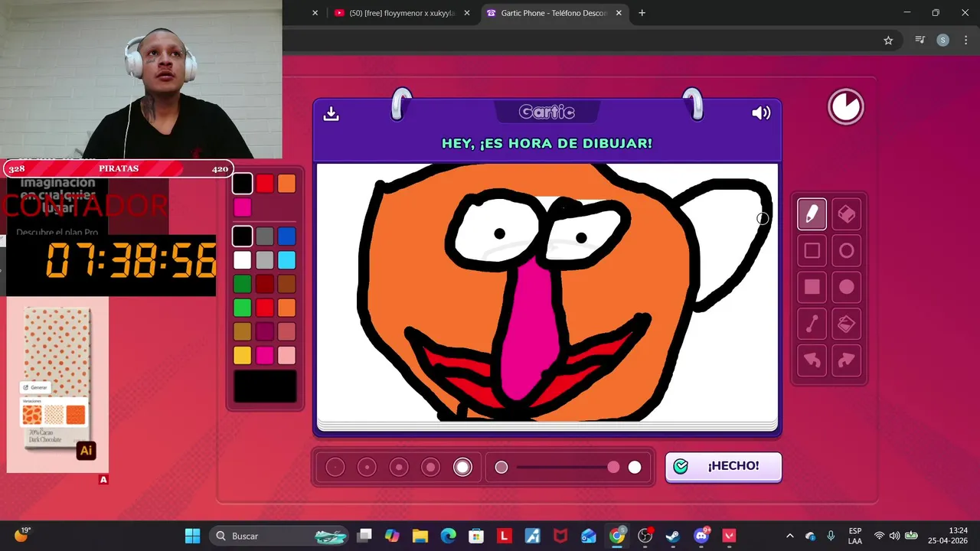This screenshot has width=980, height=551.
Task: Pick the dark red color swatch
Action: pos(265,284)
